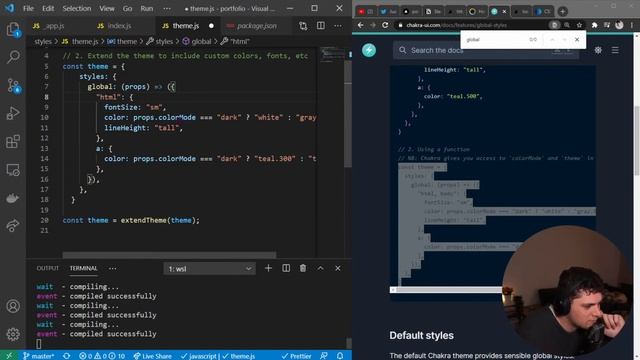Open Source Control view in activity bar

13,85
